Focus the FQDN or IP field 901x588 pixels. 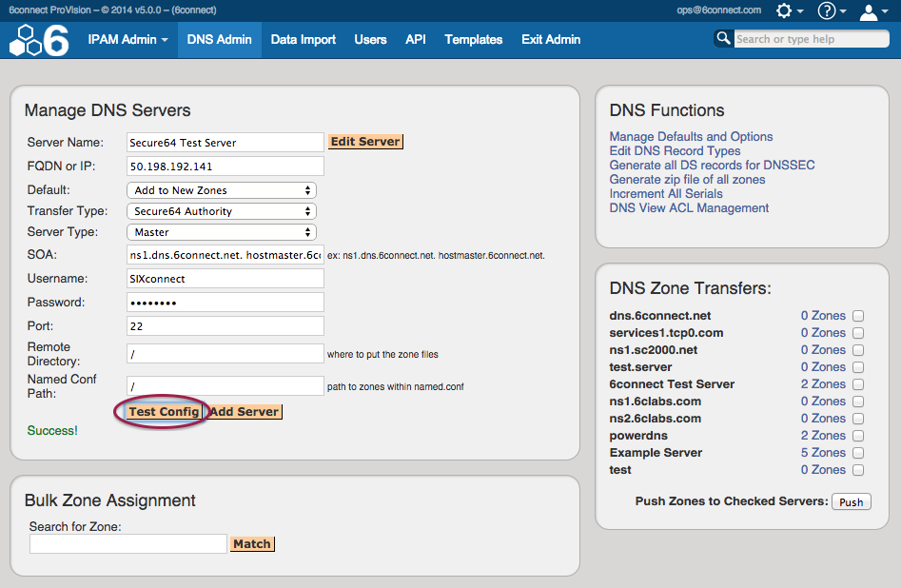225,167
